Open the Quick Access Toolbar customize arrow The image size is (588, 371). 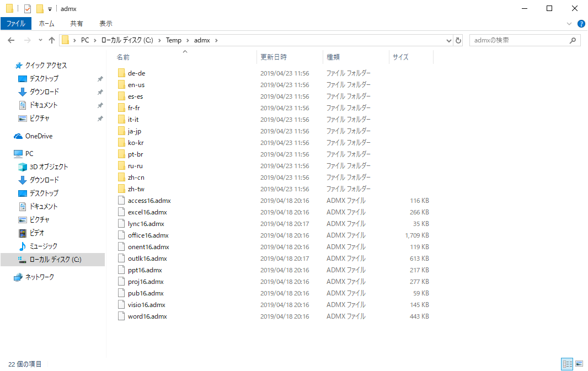click(50, 9)
